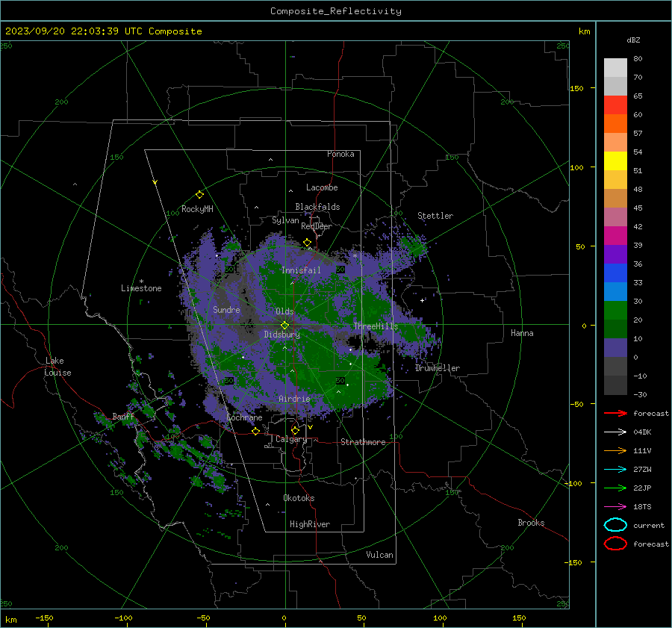Click the red forecast ellipse icon
The height and width of the screenshot is (628, 672).
[x=615, y=544]
